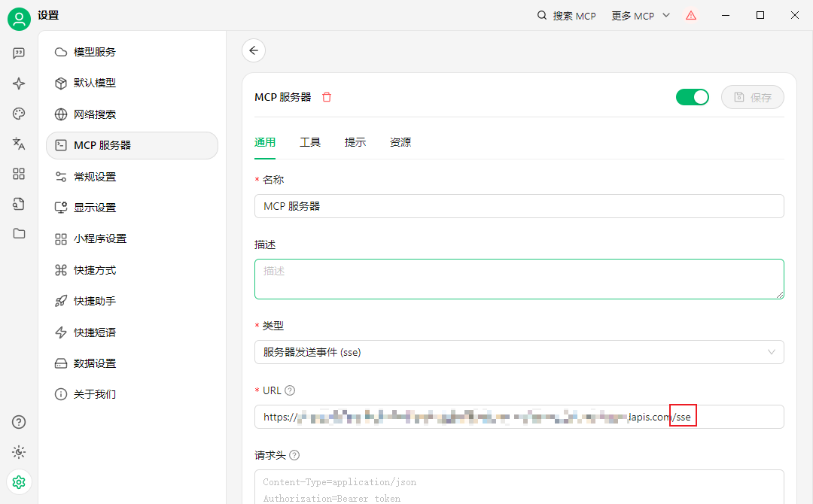Open 关于我们 settings page
The height and width of the screenshot is (504, 813).
(x=132, y=394)
